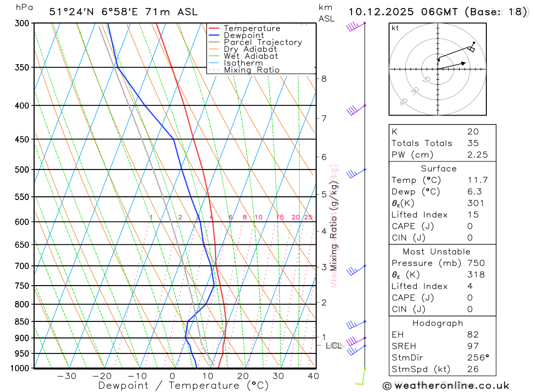Click the 'Hodograph' section header in the table
535x392 pixels.
point(438,324)
